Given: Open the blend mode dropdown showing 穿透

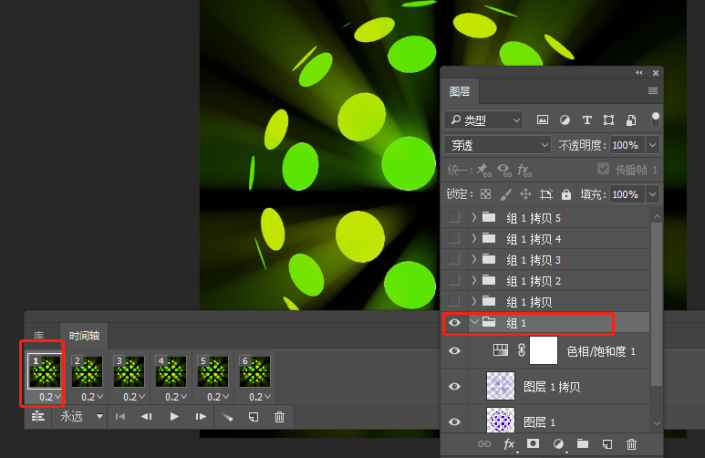Looking at the screenshot, I should tap(497, 145).
